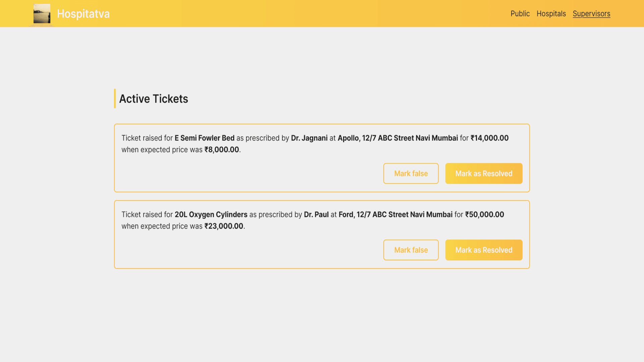Click the Dr. Paul doctor name

coord(316,215)
